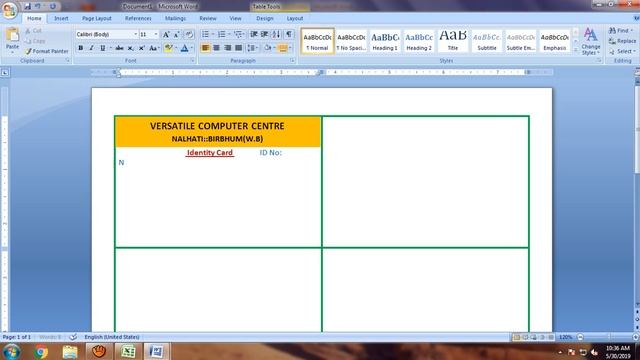Click Format Painter
Screen dimensions: 640x360
[x=47, y=51]
